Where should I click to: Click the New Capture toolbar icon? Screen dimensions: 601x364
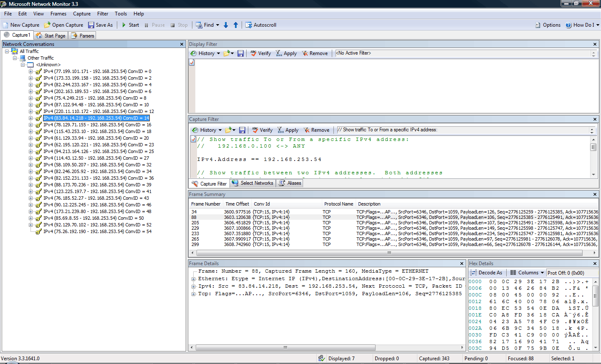coord(5,25)
